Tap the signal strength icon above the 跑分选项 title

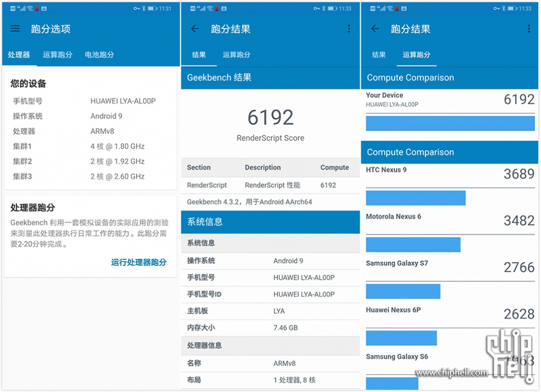coord(22,8)
